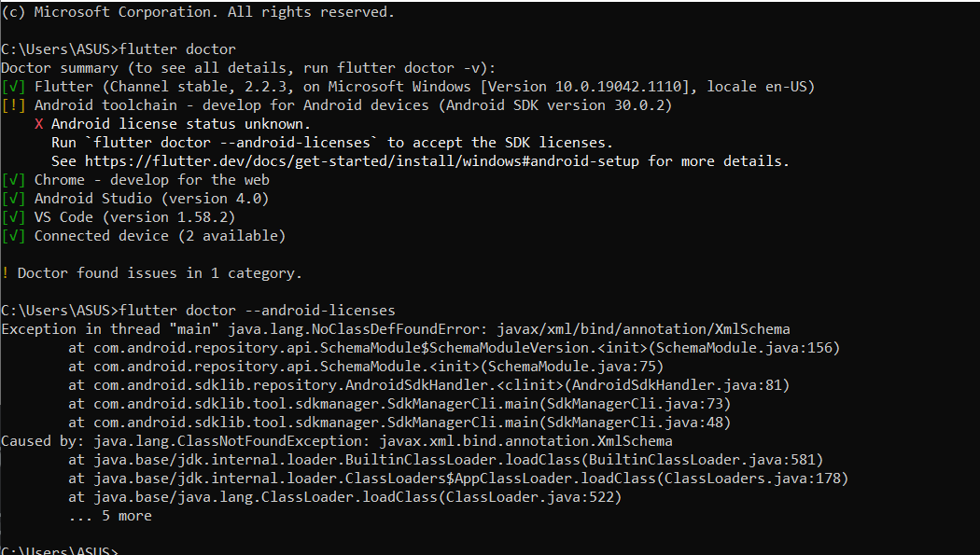
Task: Click the green check mark beside Flutter
Action: pos(13,87)
